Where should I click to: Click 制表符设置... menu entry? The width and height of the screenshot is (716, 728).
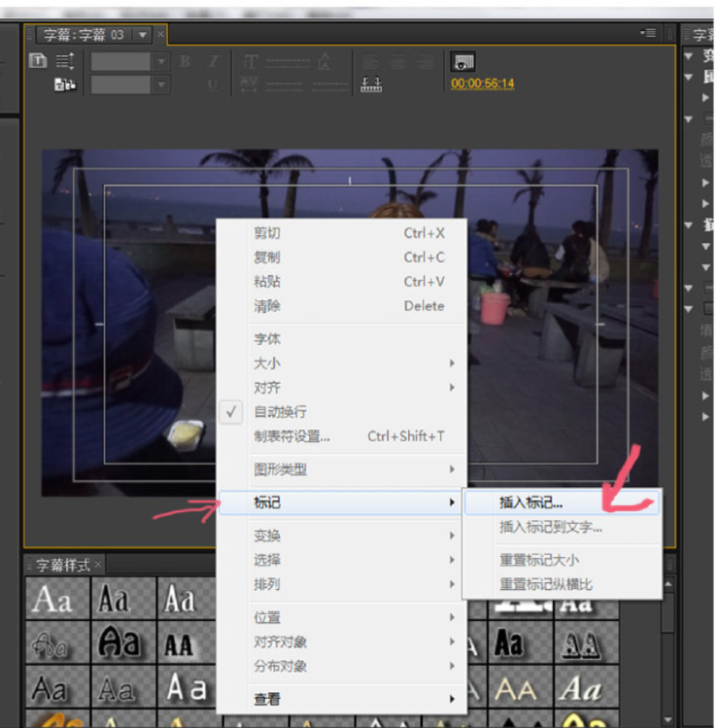[291, 436]
